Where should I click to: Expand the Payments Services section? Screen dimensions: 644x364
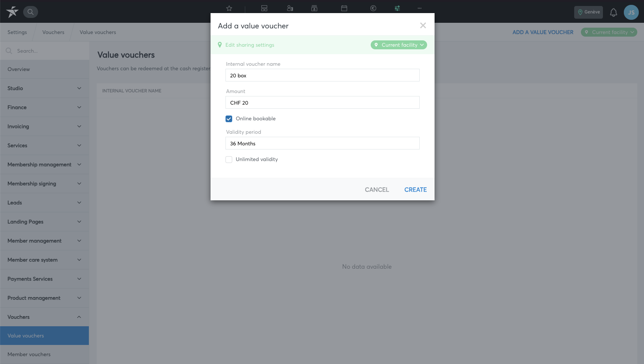click(x=44, y=279)
